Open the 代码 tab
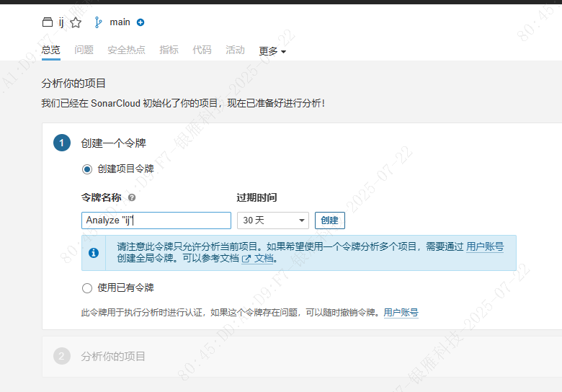This screenshot has width=562, height=392. 202,50
